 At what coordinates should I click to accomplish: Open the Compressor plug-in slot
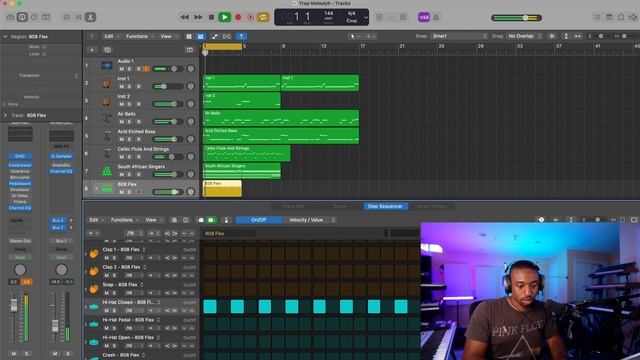[20, 165]
